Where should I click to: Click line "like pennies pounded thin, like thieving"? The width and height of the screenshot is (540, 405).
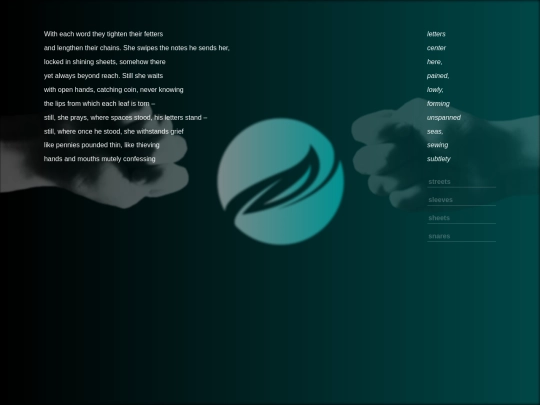click(x=102, y=145)
